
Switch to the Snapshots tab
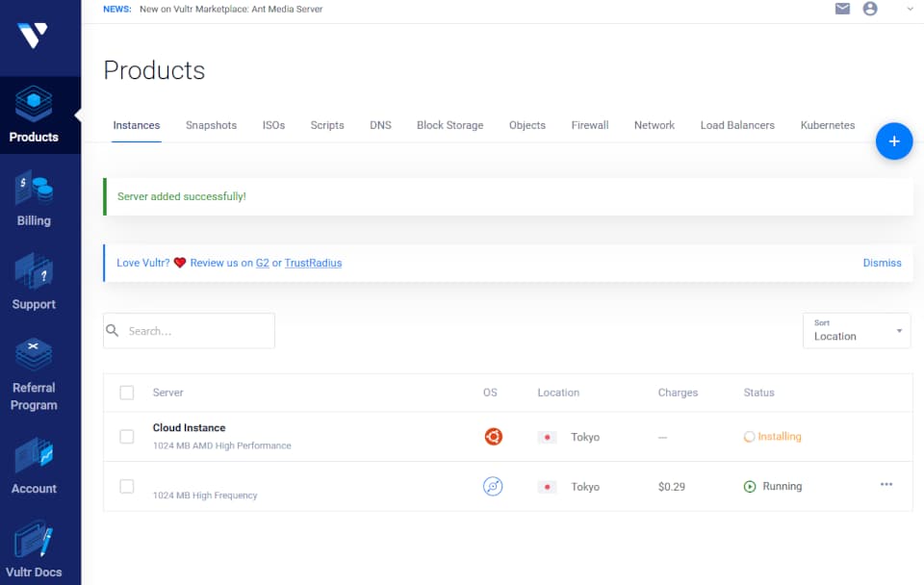pyautogui.click(x=211, y=125)
